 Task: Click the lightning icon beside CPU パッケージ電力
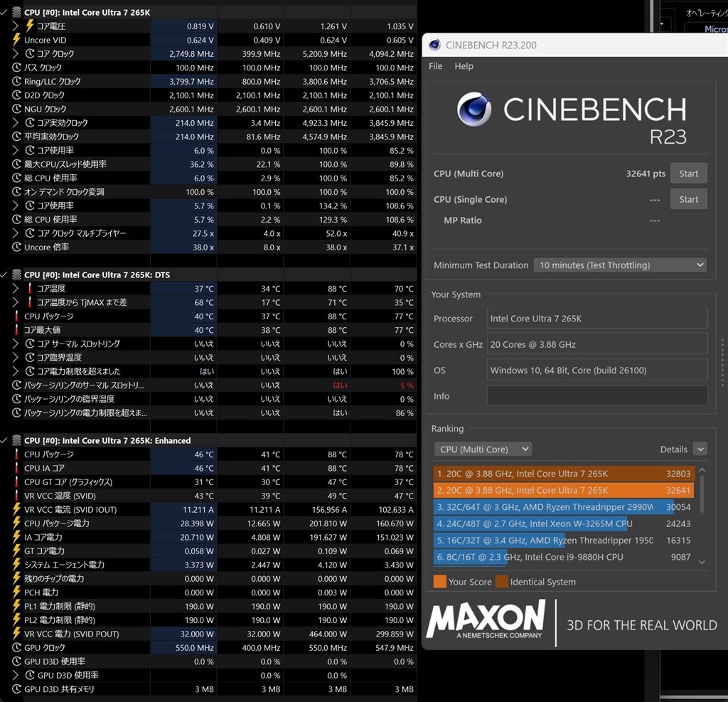pos(16,523)
